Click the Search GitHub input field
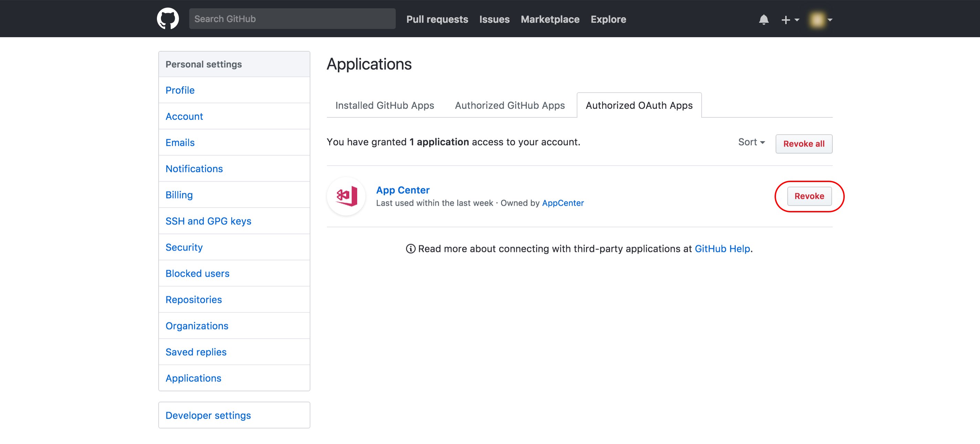 [x=292, y=19]
